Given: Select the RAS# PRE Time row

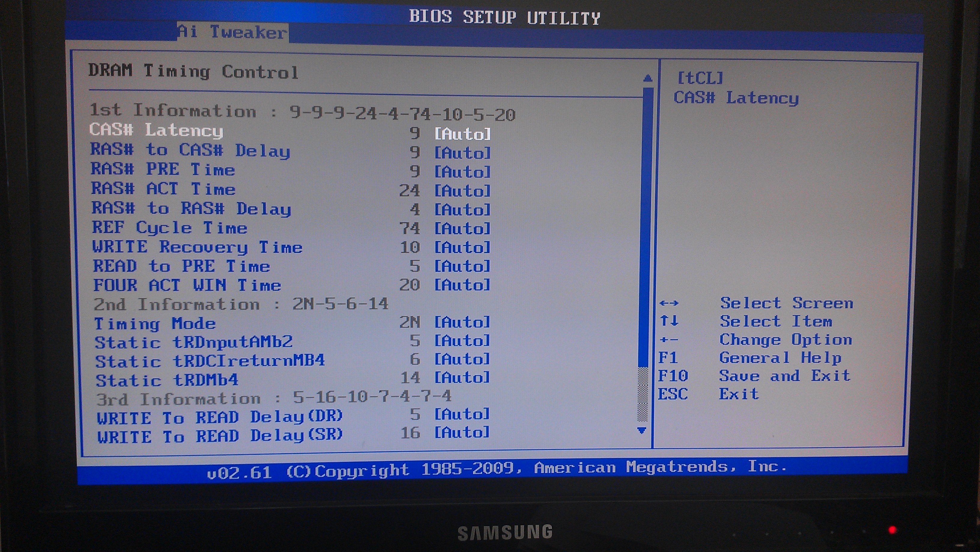Looking at the screenshot, I should pos(163,169).
